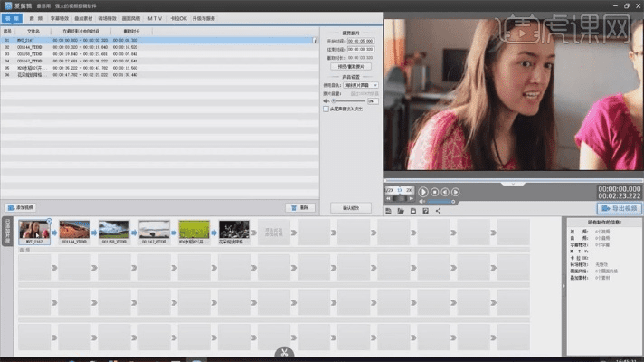Viewport: 644px width, 362px height.
Task: Stop the preview playback
Action: [435, 192]
